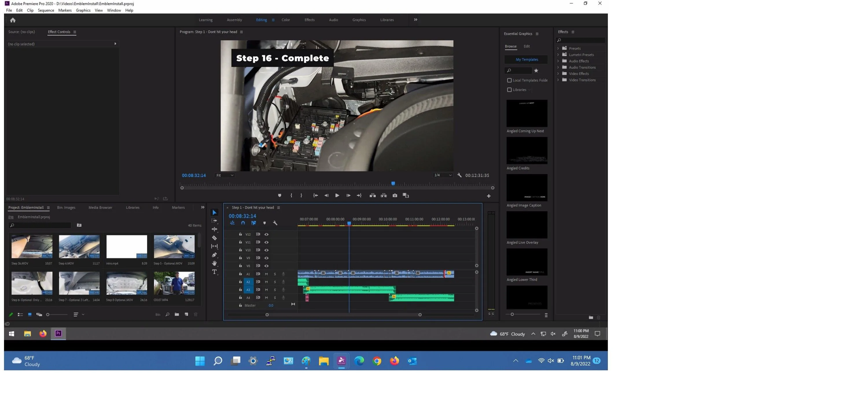Click the Export Frame camera icon
The width and height of the screenshot is (868, 403).
[395, 196]
